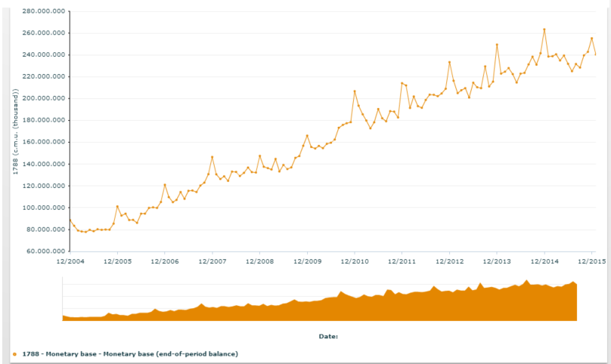Click the 100.000.000 y-axis value
This screenshot has width=611, height=364.
pyautogui.click(x=44, y=208)
